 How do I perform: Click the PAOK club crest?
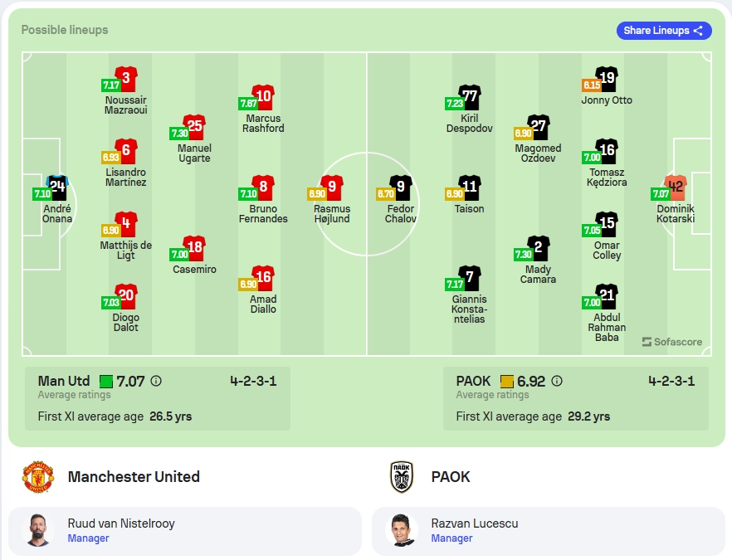pos(402,477)
